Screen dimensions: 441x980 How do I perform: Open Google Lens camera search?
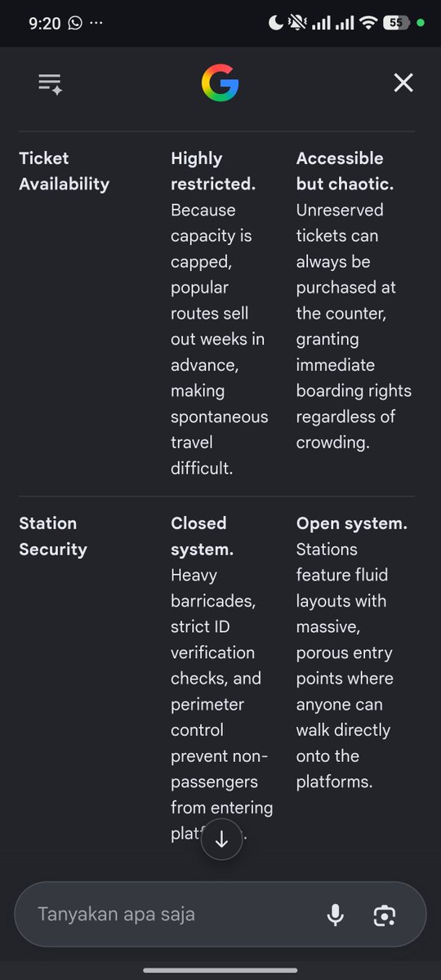tap(384, 915)
